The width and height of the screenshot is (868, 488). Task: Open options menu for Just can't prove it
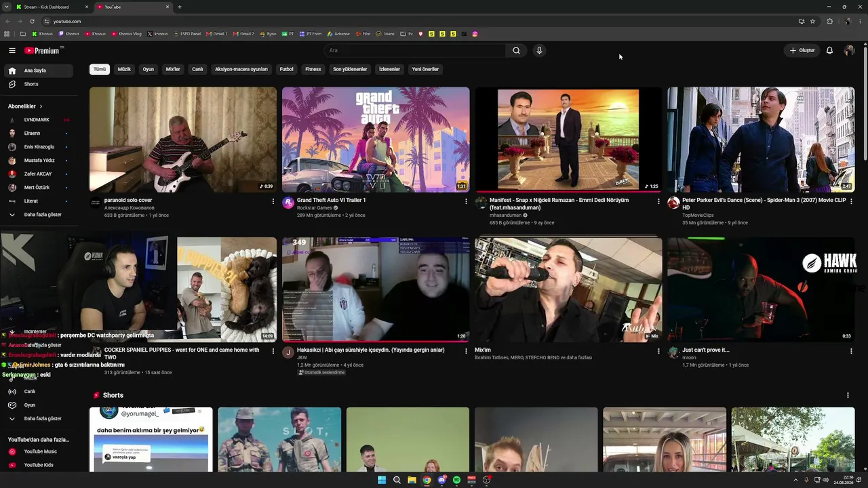851,351
